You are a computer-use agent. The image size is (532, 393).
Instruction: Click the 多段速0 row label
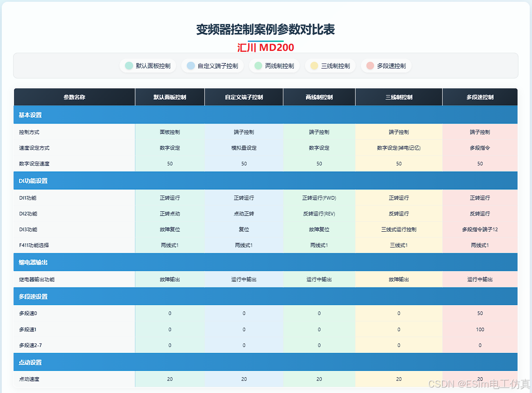pos(28,313)
